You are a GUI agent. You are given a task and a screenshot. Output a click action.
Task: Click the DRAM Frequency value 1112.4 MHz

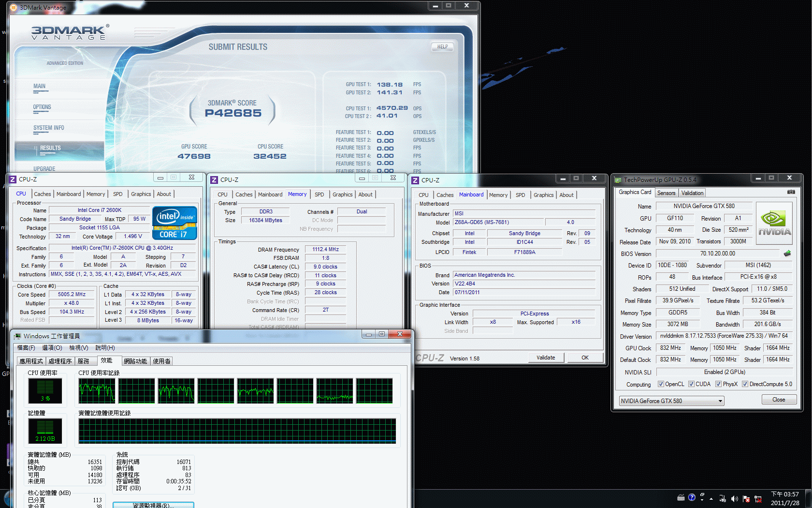(325, 250)
